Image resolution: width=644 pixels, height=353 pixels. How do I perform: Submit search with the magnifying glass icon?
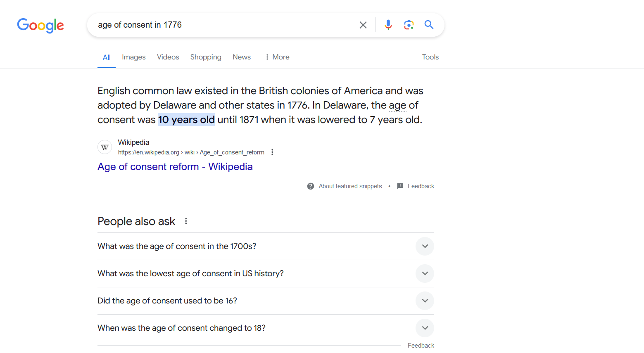(x=429, y=25)
